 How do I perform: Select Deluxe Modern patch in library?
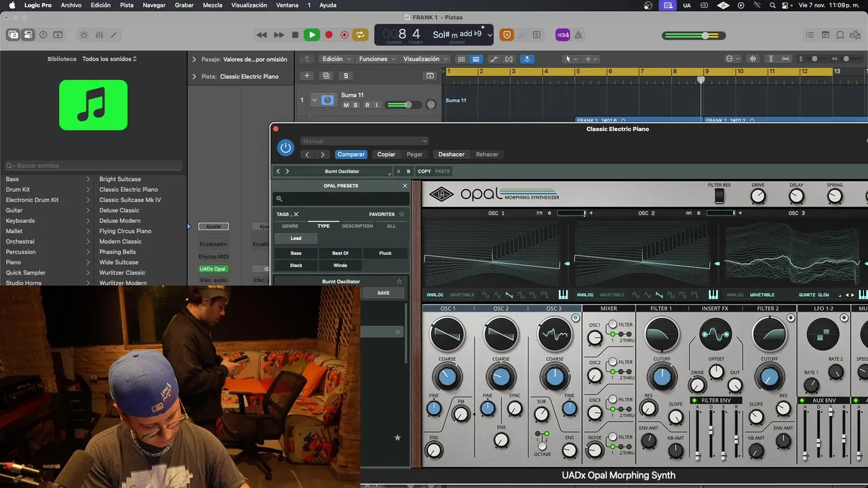click(x=120, y=220)
